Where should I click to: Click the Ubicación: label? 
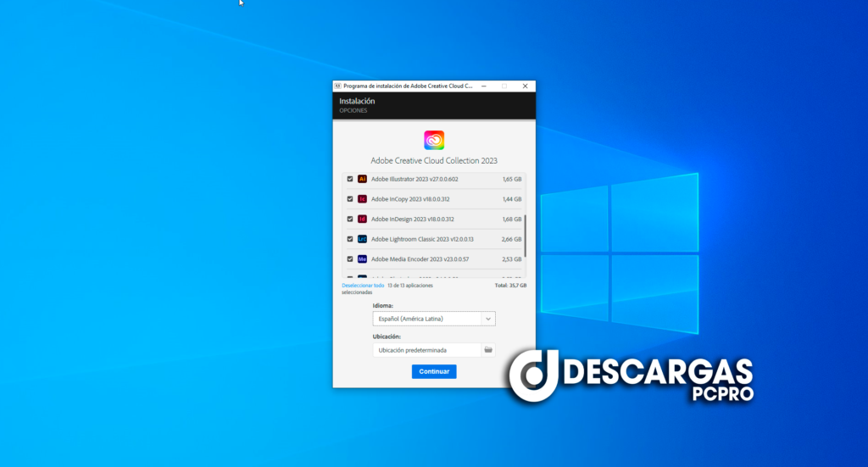(x=387, y=336)
